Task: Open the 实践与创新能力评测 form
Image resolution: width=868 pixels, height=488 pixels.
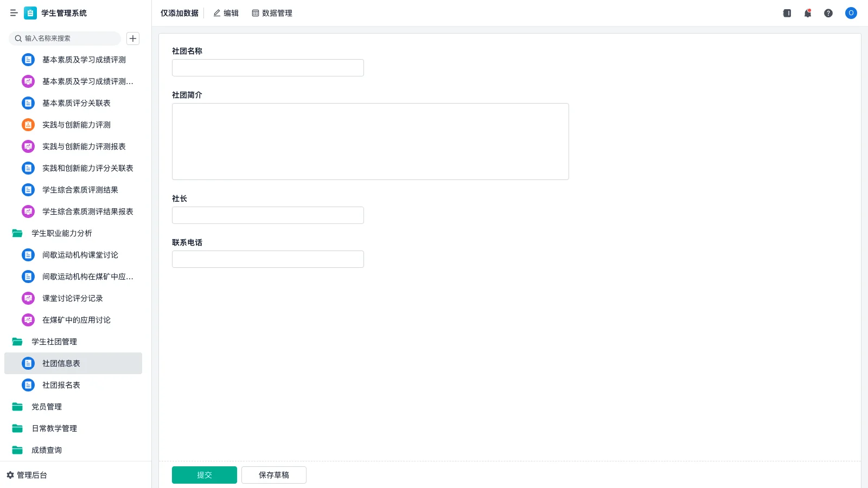Action: 76,125
